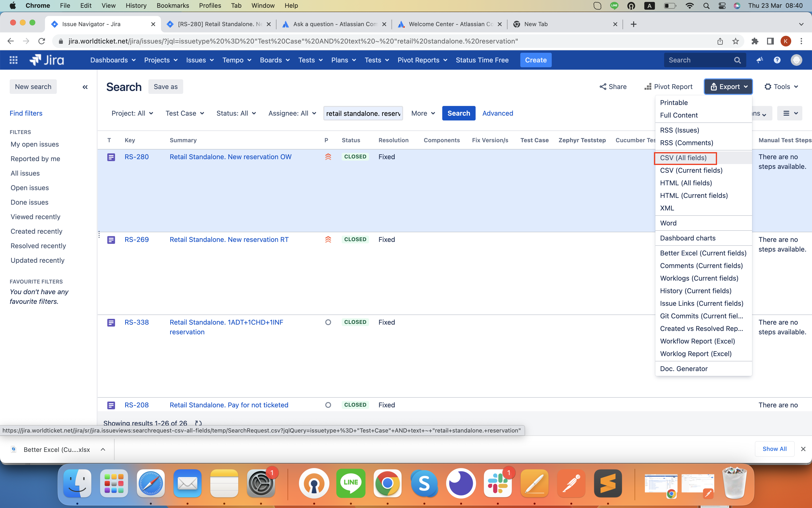Open the Chrome extensions puzzle icon
Screen dimensions: 812x508
(755, 41)
